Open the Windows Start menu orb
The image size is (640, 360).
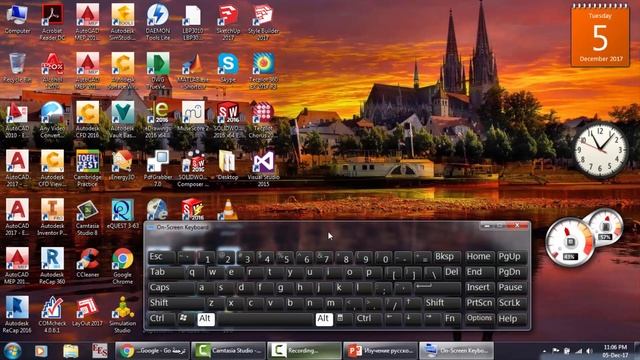(13, 351)
